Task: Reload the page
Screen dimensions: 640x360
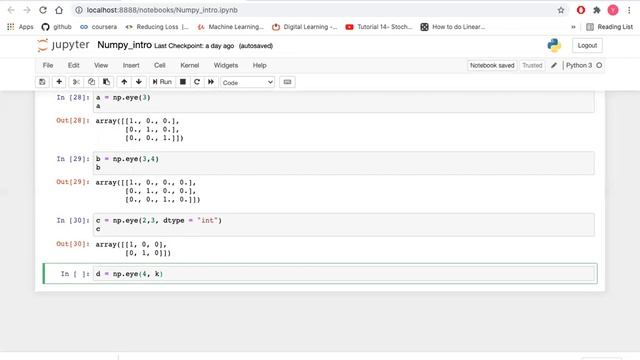Action: pos(43,10)
